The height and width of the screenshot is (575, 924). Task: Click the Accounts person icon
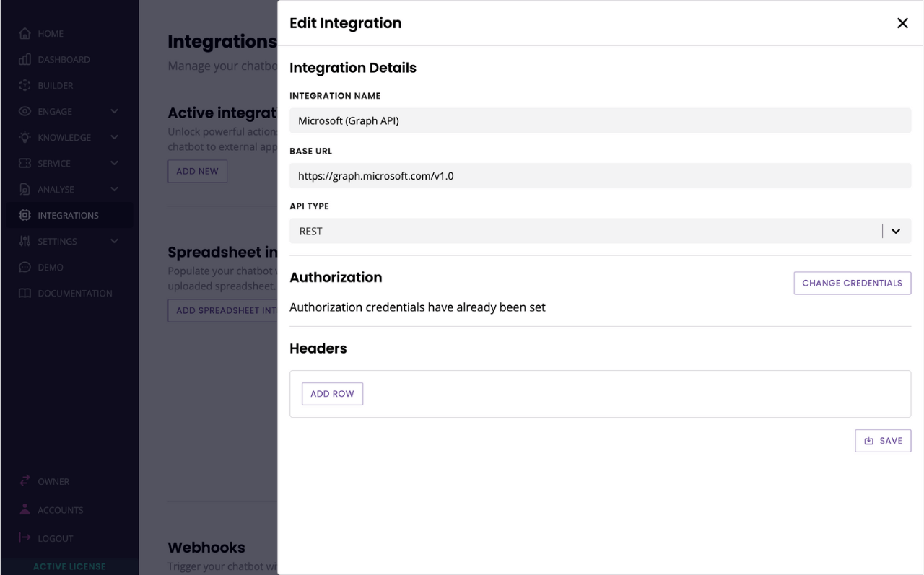pyautogui.click(x=25, y=509)
